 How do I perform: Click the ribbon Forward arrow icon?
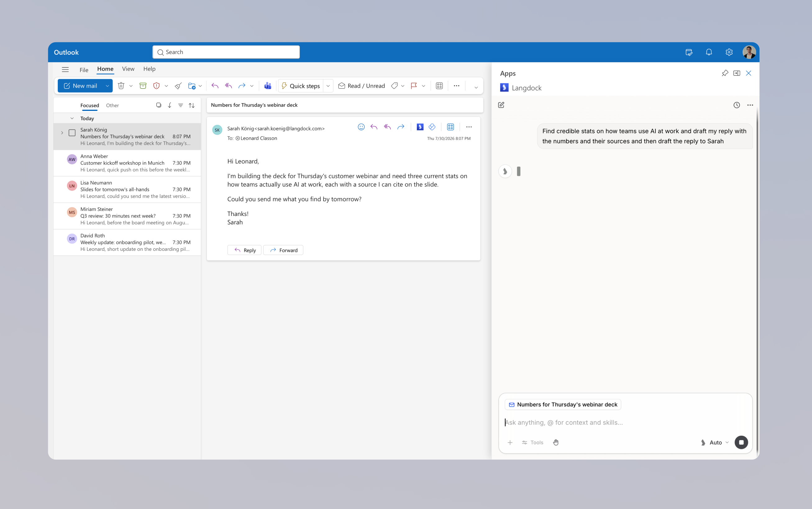click(242, 86)
